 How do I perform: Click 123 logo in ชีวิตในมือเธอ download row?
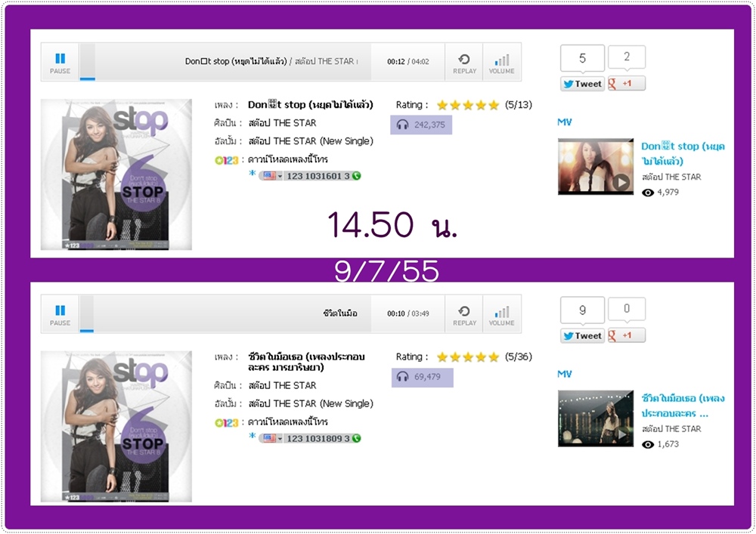pos(227,423)
